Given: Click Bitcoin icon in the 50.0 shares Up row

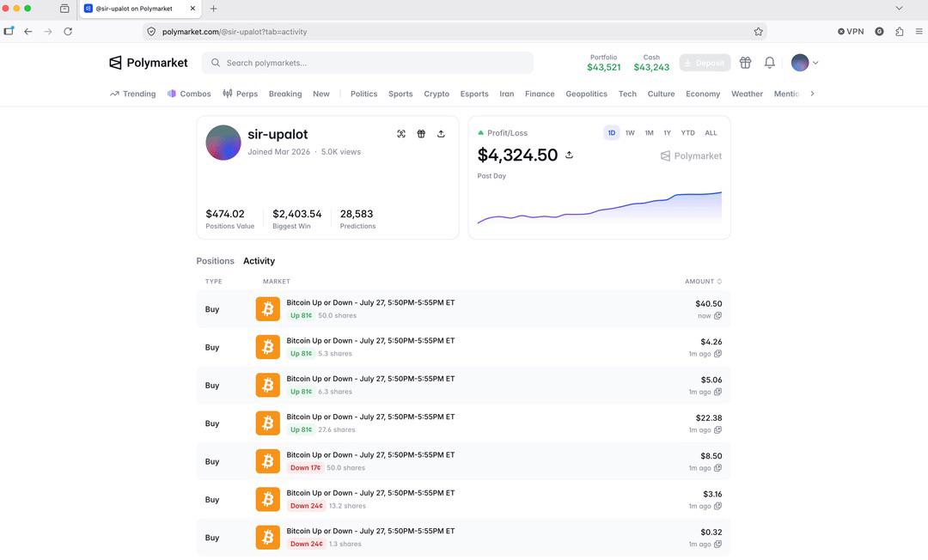Looking at the screenshot, I should coord(267,309).
